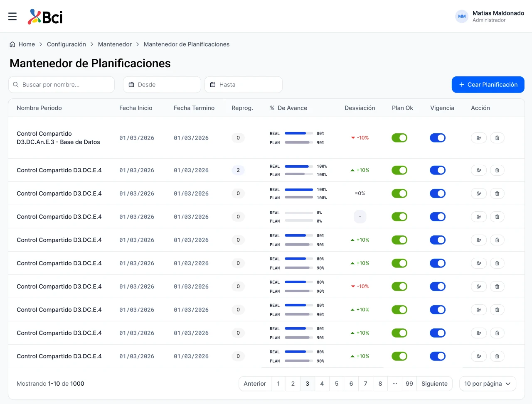532x404 pixels.
Task: Click the Cear Planificación button
Action: click(x=488, y=85)
